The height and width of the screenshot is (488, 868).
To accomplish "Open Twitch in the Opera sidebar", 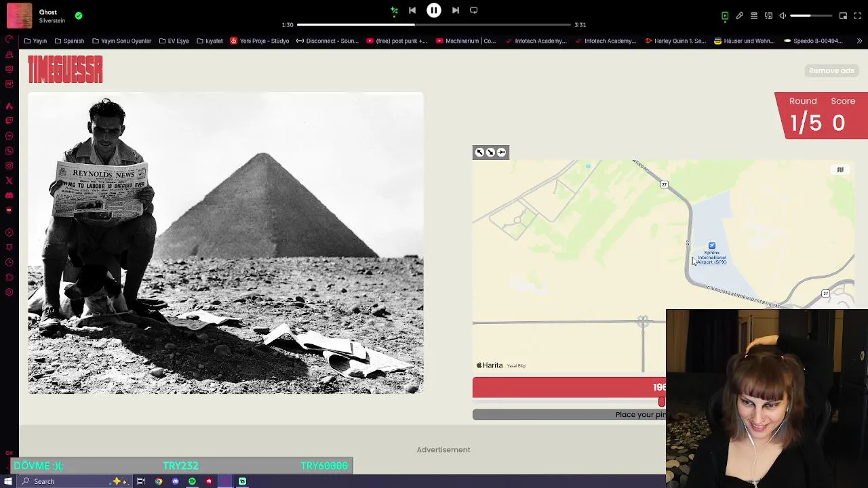I will click(9, 121).
